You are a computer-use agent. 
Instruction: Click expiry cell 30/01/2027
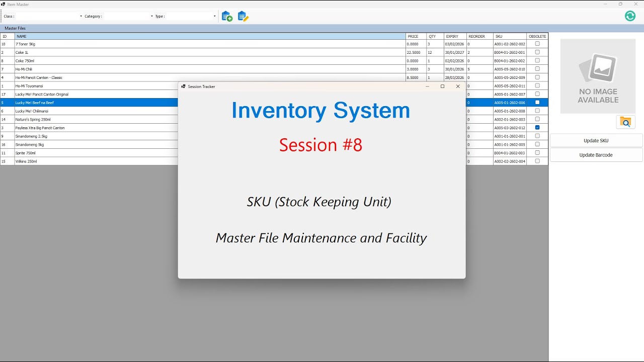[455, 52]
